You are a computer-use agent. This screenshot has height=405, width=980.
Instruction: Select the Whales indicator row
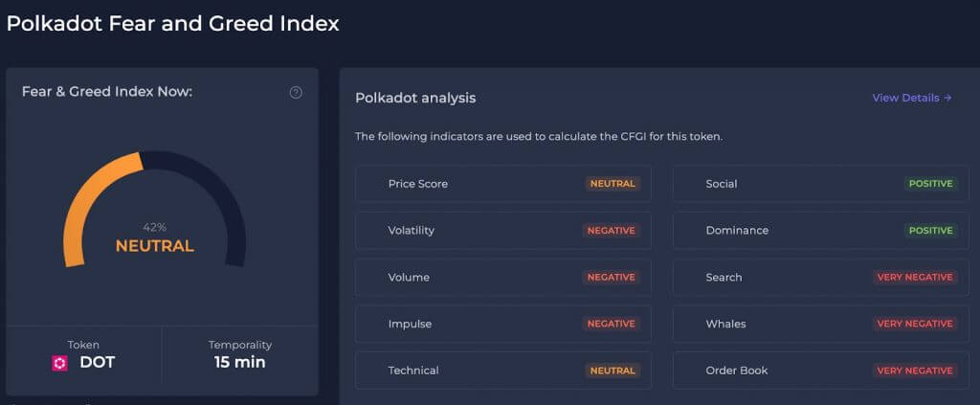(x=820, y=324)
